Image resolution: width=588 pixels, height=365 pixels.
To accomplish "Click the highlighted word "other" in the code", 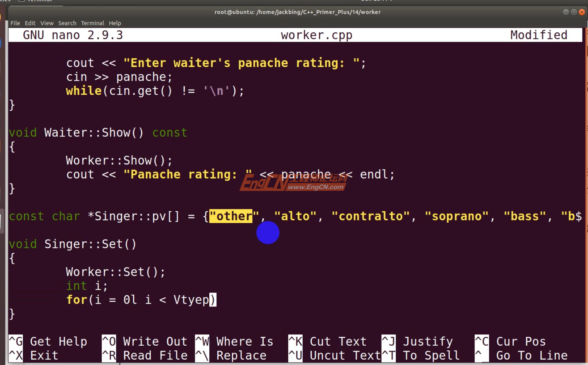I will click(x=231, y=216).
